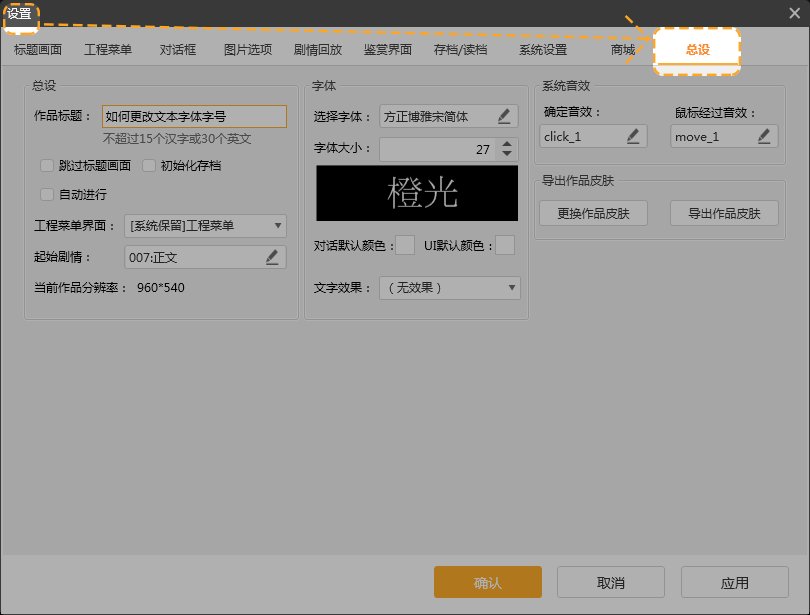The image size is (810, 615).
Task: Click the 导出作品皮肤 button
Action: [x=724, y=213]
